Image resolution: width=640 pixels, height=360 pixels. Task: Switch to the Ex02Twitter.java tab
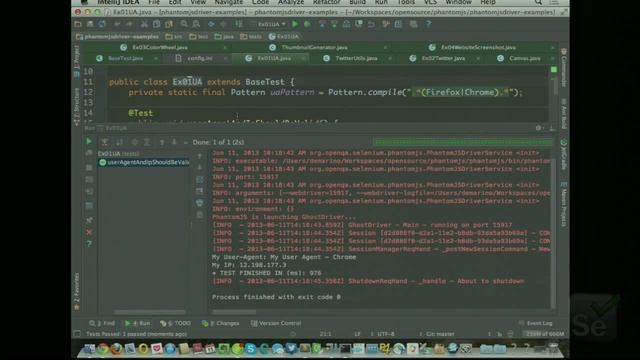443,58
